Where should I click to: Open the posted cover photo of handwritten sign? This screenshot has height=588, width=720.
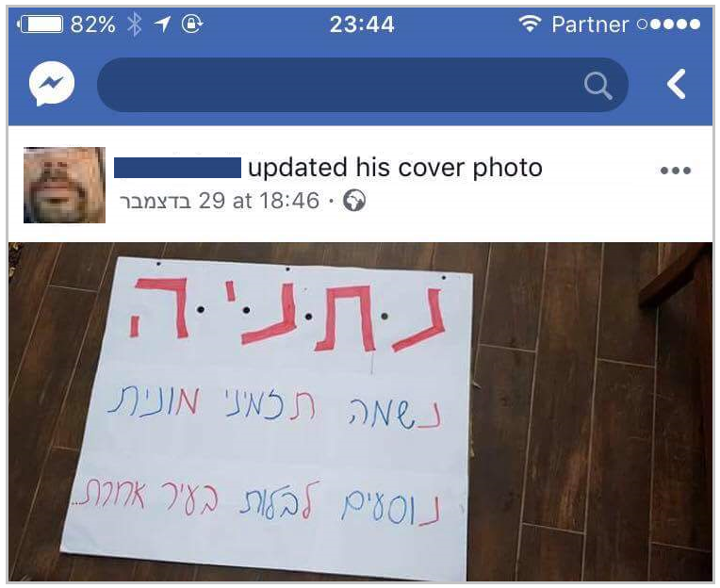point(360,412)
